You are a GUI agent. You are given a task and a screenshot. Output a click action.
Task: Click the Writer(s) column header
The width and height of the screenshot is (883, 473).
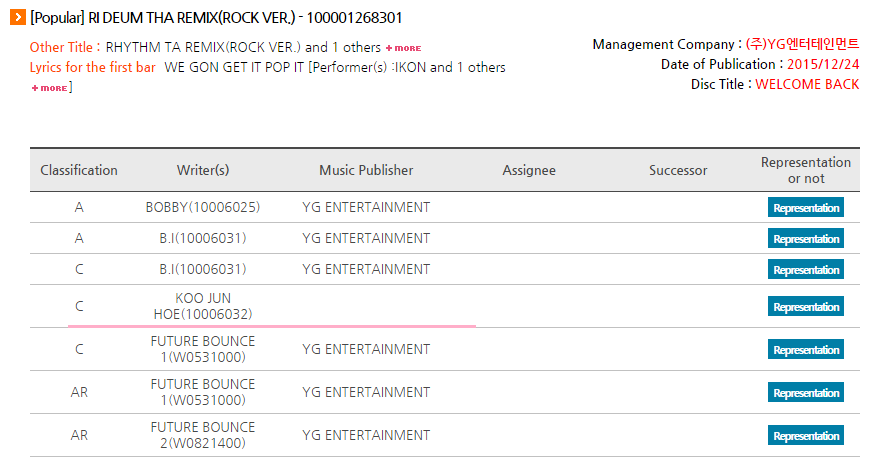point(203,170)
